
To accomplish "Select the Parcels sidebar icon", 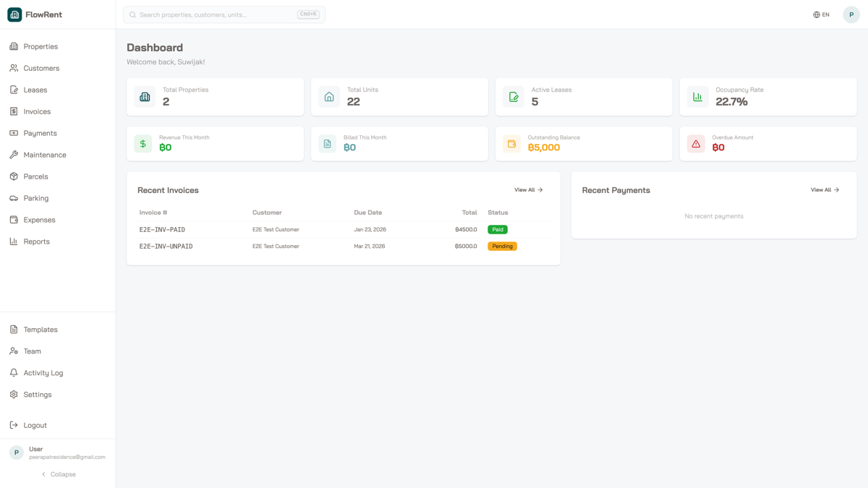I will tap(13, 176).
